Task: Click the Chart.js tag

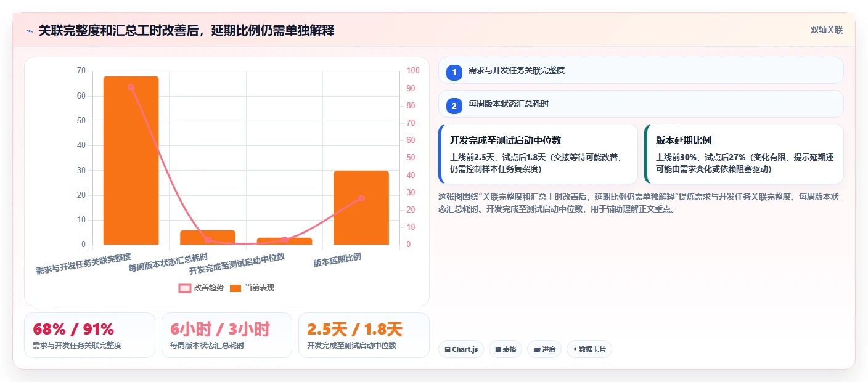Action: (x=461, y=349)
